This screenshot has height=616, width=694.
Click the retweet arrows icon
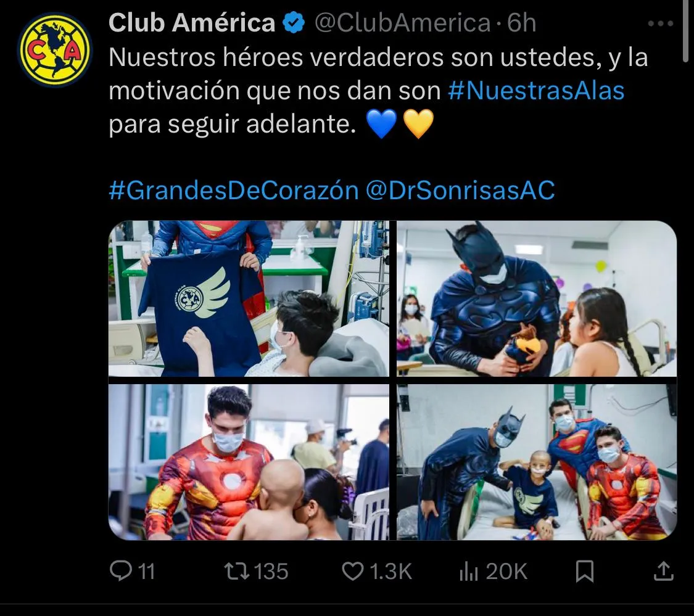tap(236, 571)
